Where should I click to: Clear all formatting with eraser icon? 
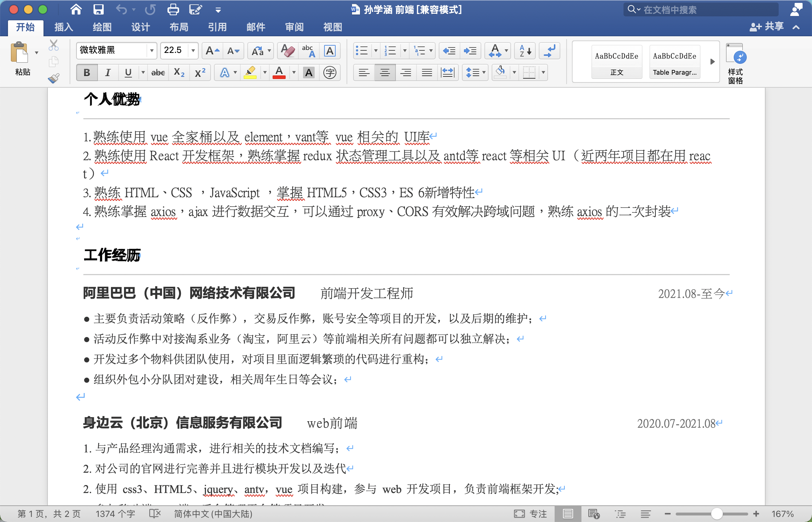(288, 51)
